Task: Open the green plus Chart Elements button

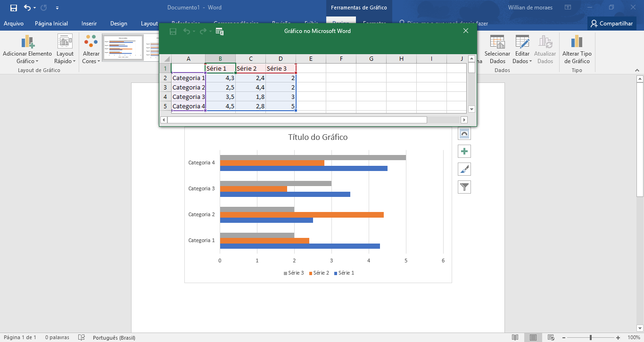Action: tap(464, 151)
